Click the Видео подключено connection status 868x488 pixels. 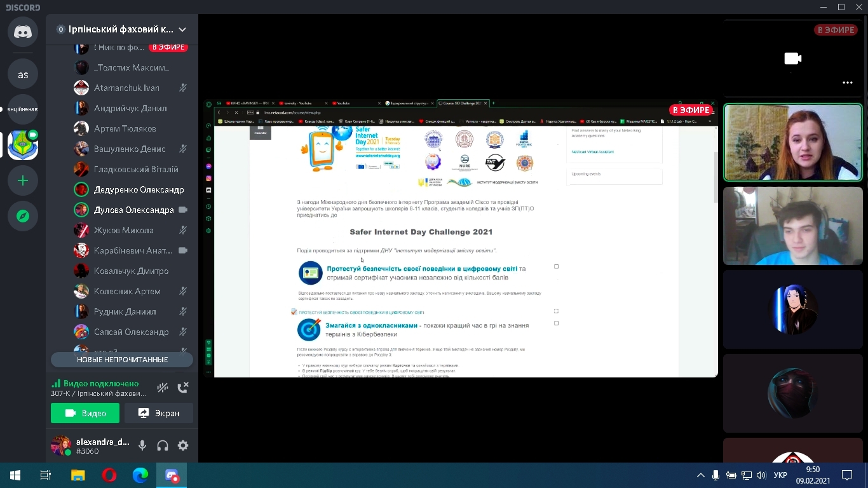[100, 383]
